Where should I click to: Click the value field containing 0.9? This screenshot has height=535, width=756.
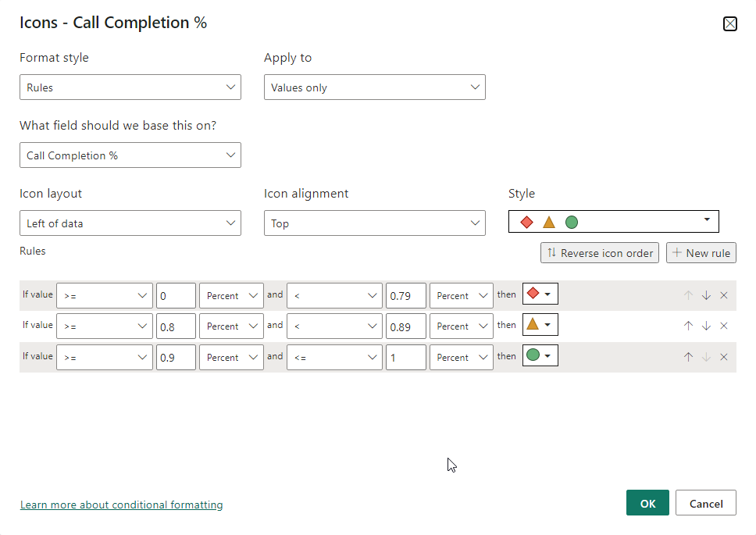click(x=176, y=357)
